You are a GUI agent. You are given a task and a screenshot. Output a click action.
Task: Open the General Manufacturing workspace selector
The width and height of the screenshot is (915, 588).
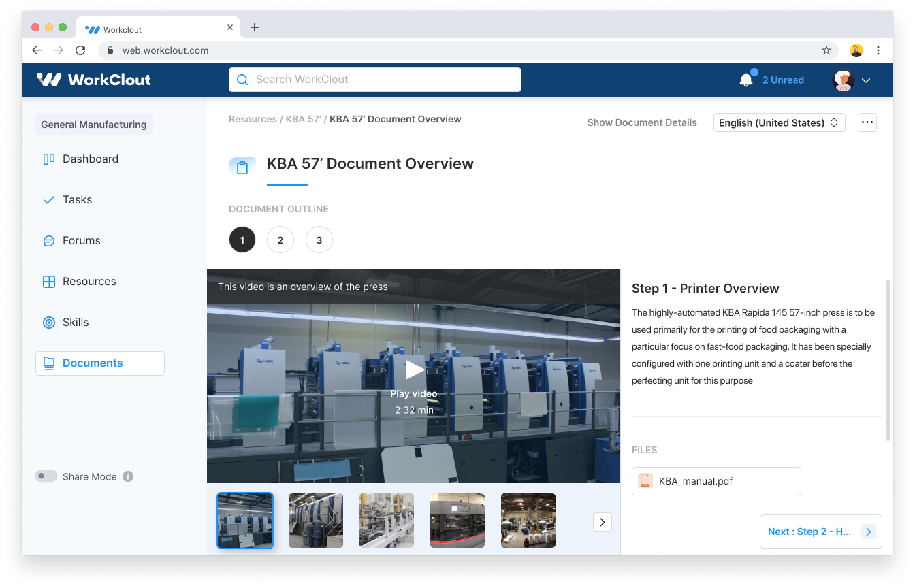93,125
